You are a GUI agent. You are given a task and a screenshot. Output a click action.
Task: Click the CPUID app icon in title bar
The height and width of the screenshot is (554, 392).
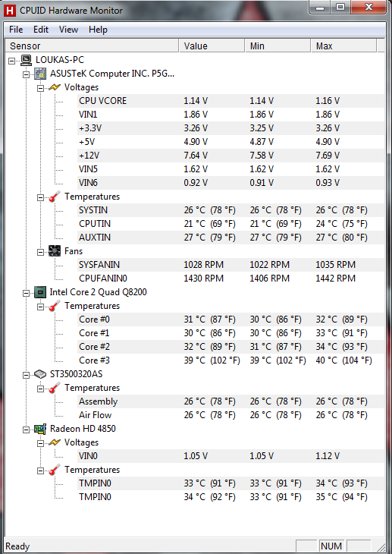10,11
